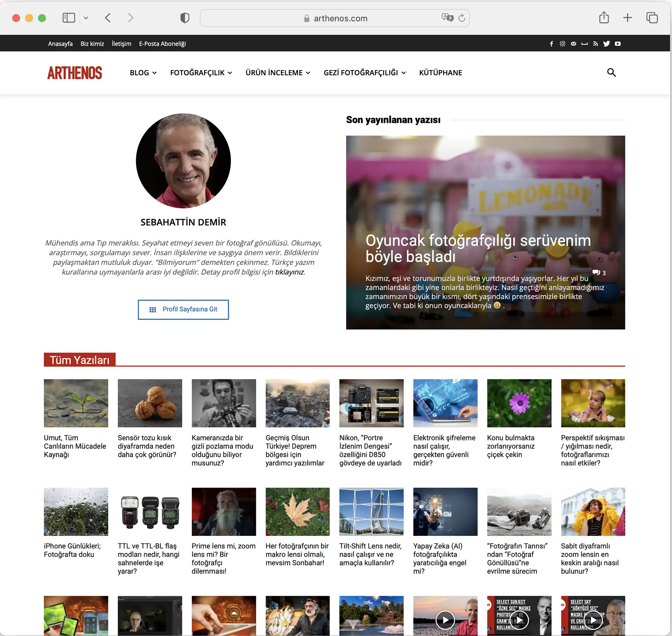Open article Umut, Tüm Canlıların Mücadele Kaynağı

tap(75, 446)
